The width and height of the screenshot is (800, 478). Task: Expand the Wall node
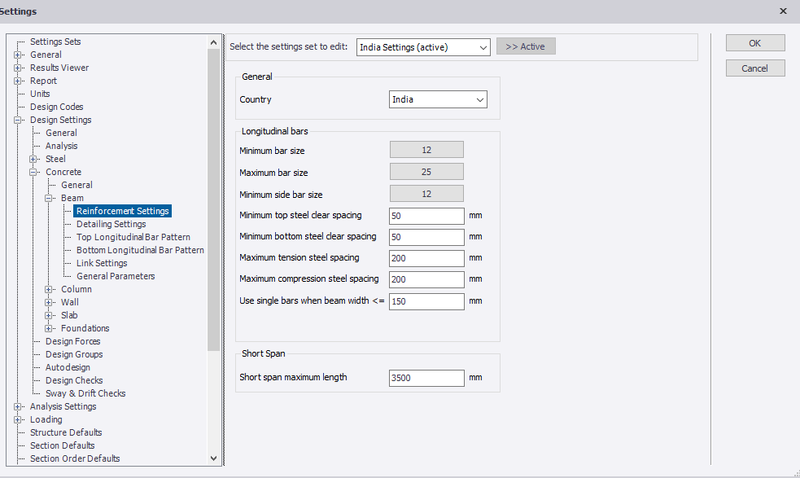point(49,302)
